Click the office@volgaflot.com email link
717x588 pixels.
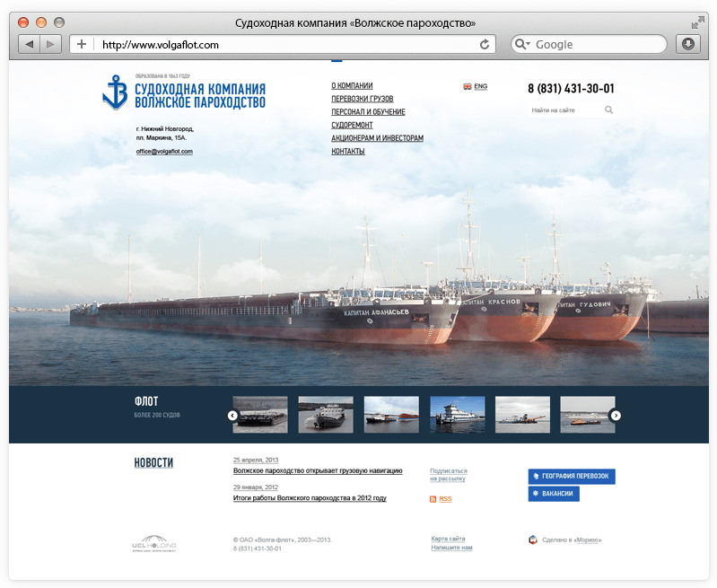(x=164, y=152)
